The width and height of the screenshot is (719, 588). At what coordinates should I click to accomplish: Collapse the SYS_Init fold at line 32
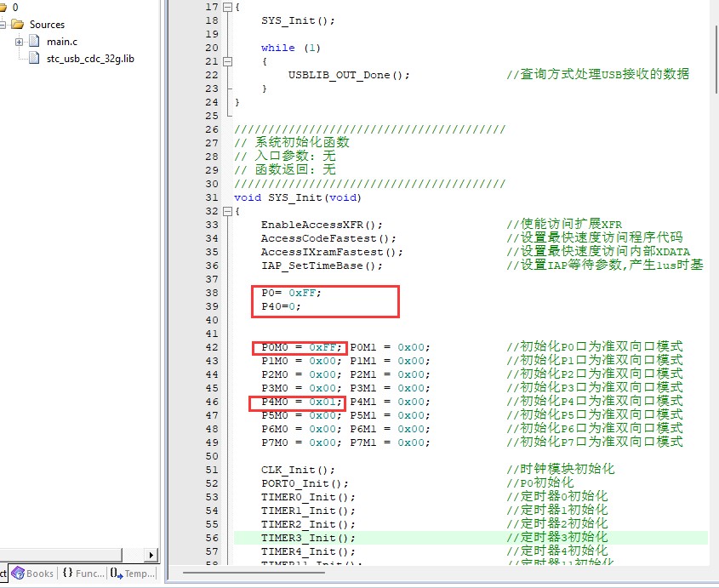pos(227,211)
